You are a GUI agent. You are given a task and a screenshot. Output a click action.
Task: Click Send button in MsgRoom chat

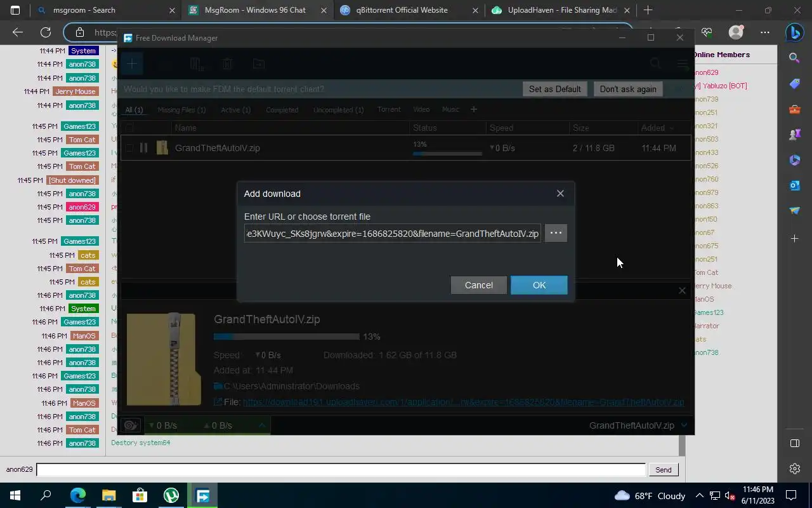click(664, 469)
